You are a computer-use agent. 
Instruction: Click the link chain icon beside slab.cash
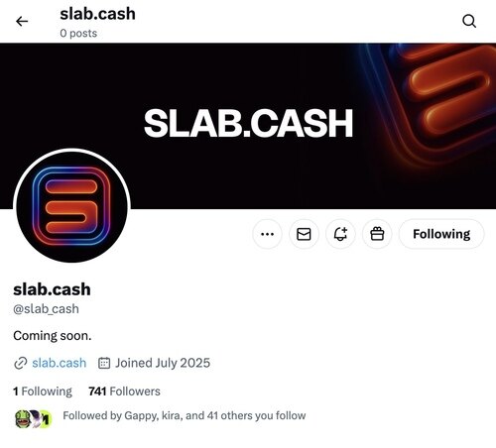[x=21, y=363]
